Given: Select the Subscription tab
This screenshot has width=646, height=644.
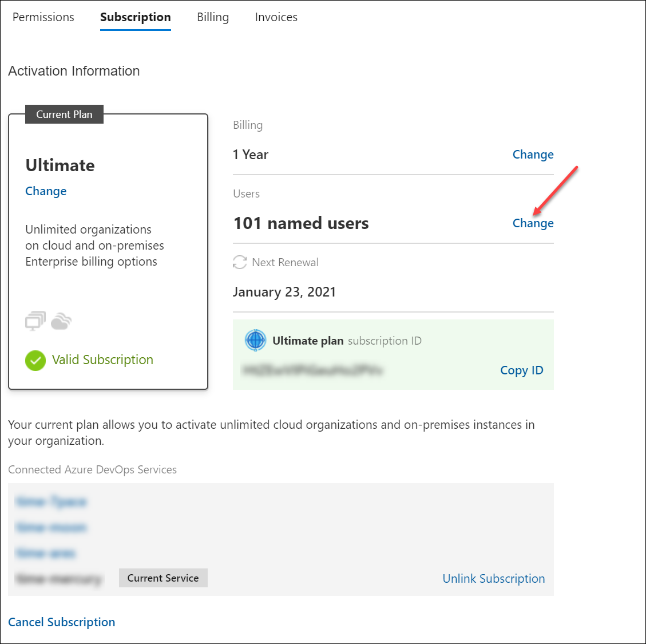Looking at the screenshot, I should 136,17.
